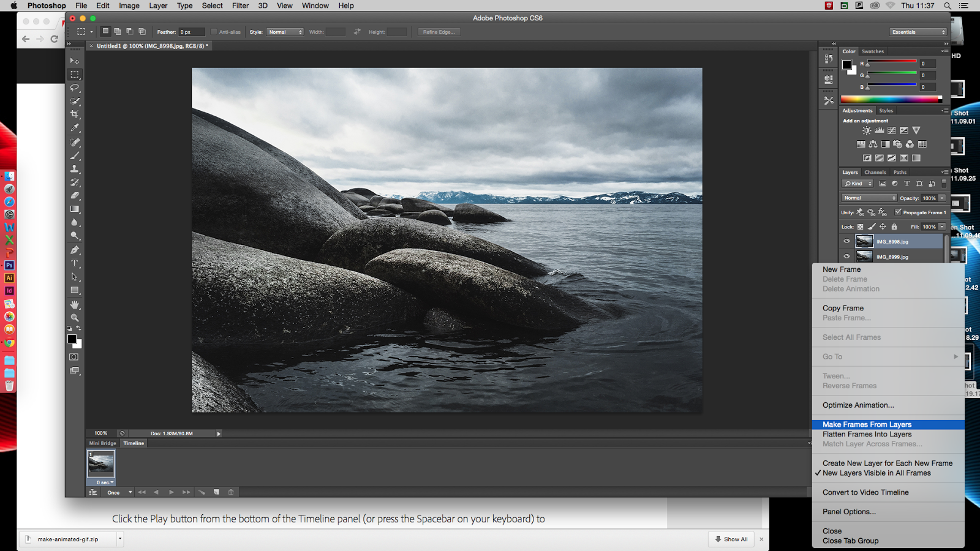Select the Lasso tool
The height and width of the screenshot is (551, 980).
click(75, 88)
